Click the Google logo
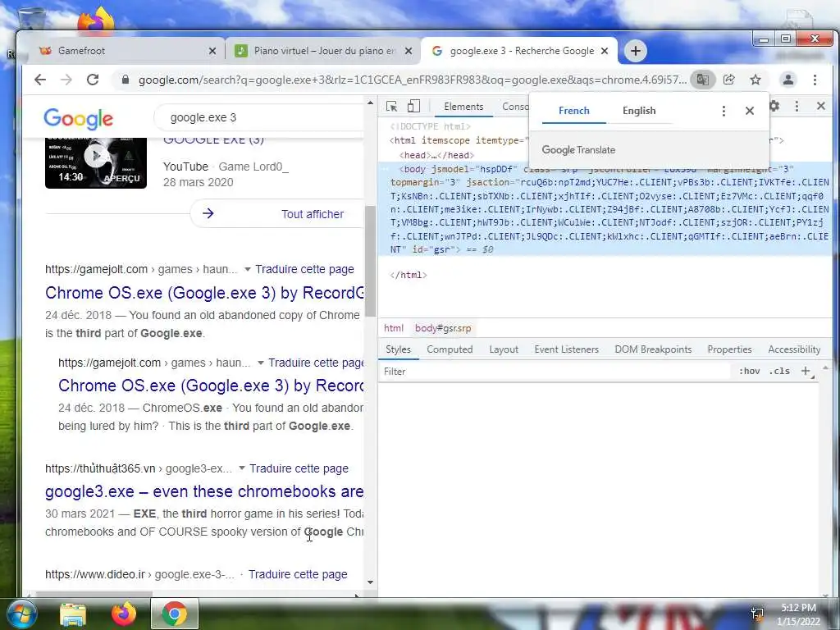Image resolution: width=840 pixels, height=630 pixels. (x=78, y=118)
